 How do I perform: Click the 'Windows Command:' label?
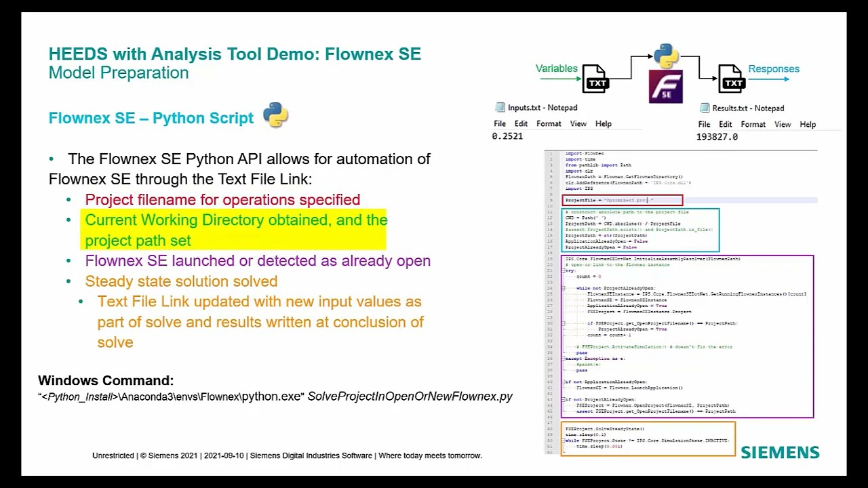(x=106, y=380)
